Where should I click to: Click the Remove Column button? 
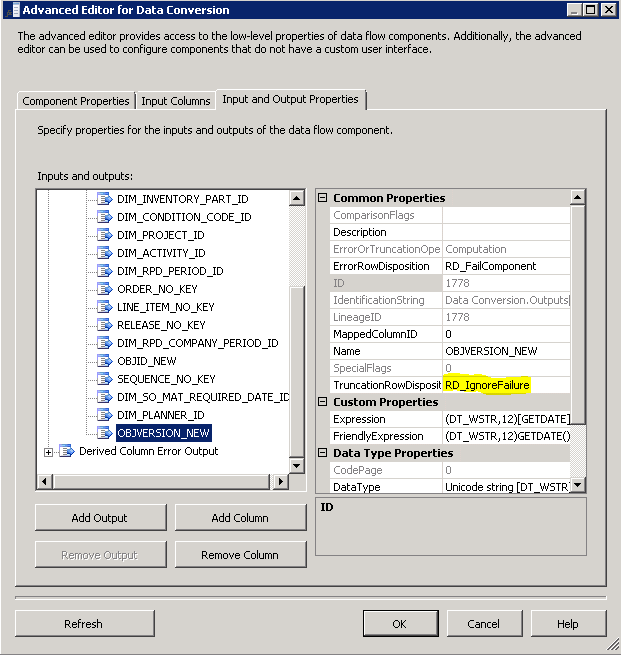coord(240,555)
